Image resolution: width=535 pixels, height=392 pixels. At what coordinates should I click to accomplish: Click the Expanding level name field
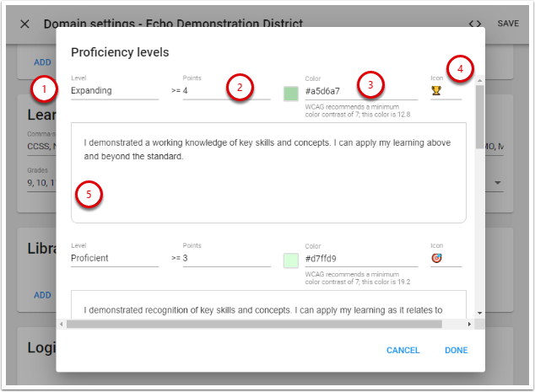click(114, 90)
